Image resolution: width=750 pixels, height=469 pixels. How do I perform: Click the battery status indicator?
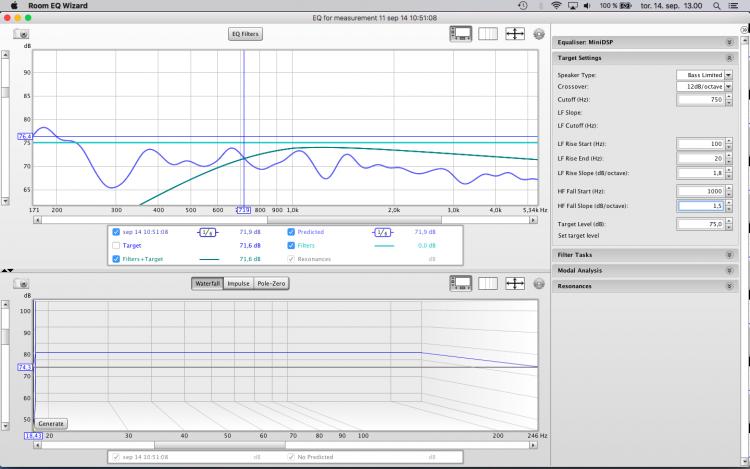(x=616, y=6)
